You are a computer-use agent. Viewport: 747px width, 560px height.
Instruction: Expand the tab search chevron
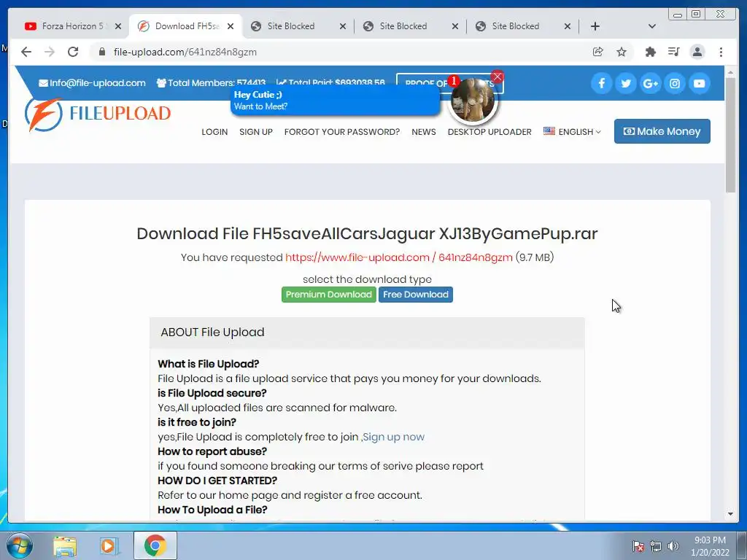pos(652,26)
